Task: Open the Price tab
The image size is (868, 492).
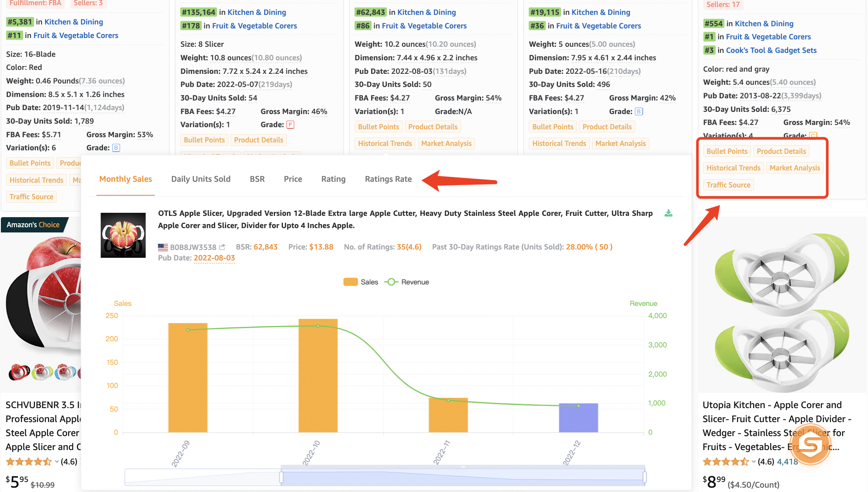Action: click(293, 179)
